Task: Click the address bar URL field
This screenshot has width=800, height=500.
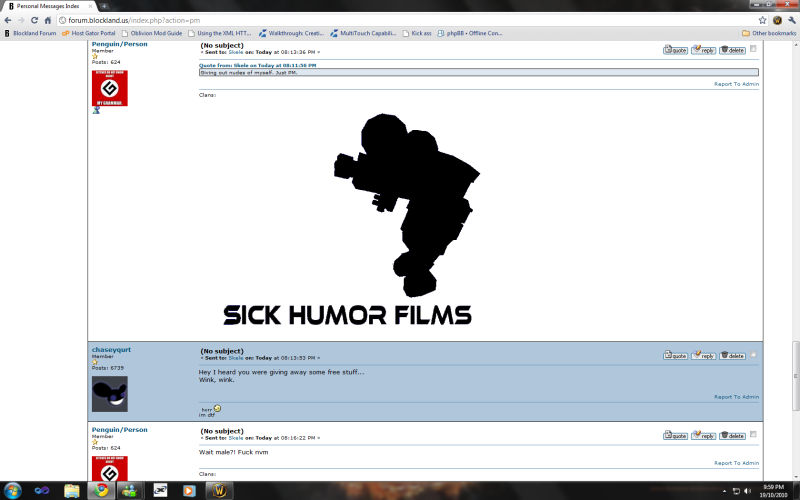Action: (408, 20)
